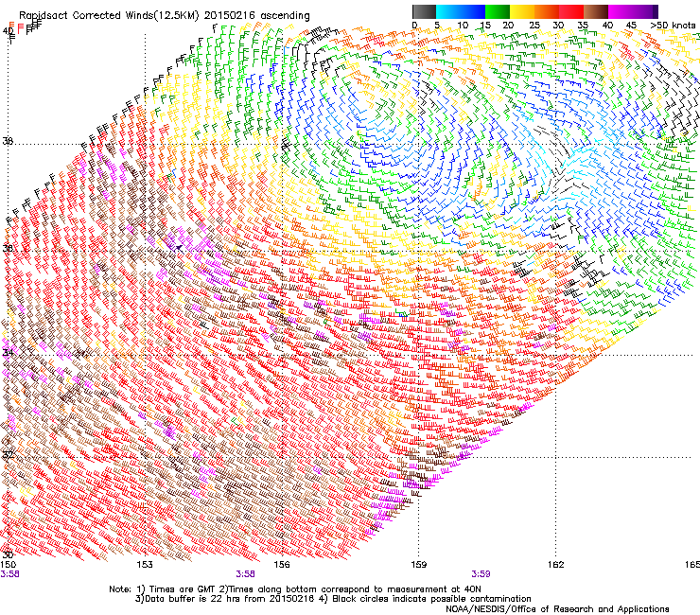Click the longitude label '153'

tap(145, 565)
